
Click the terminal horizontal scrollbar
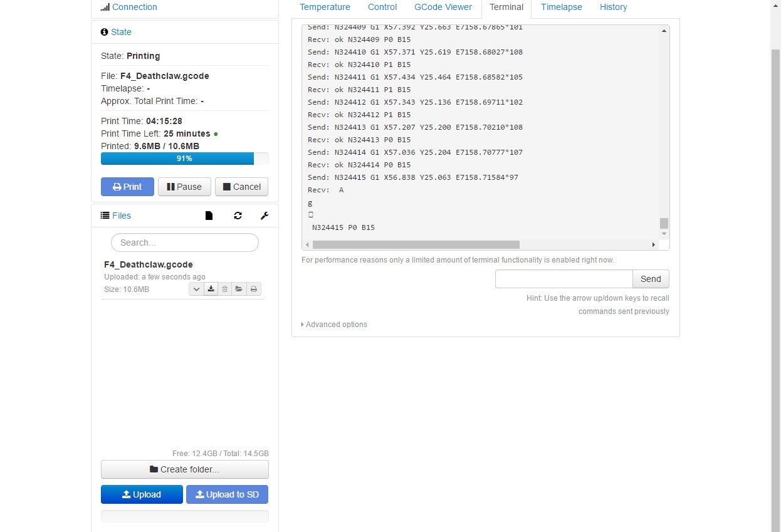[416, 244]
